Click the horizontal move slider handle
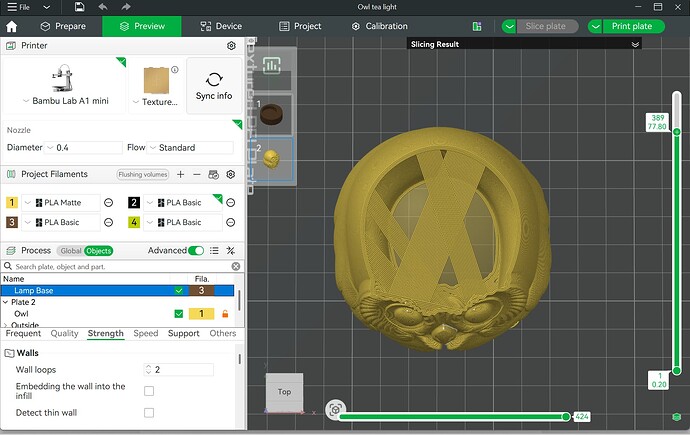 pyautogui.click(x=566, y=417)
